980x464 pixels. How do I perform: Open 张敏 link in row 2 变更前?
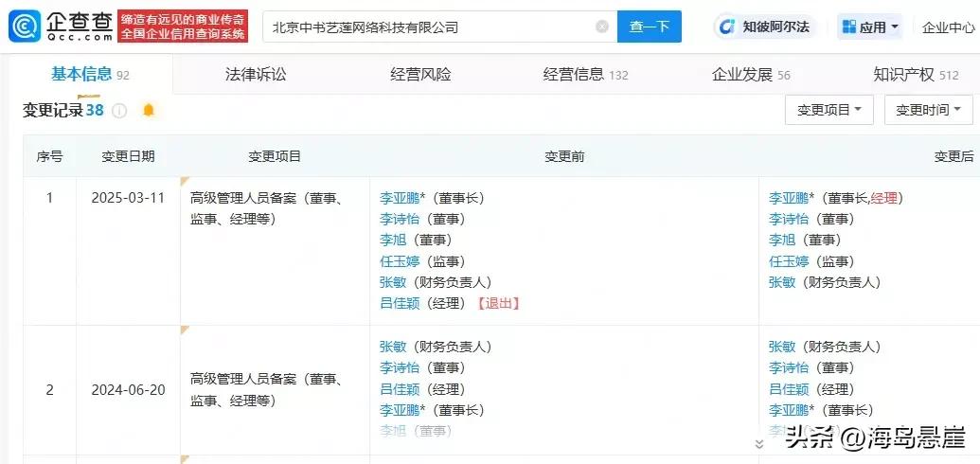point(393,347)
